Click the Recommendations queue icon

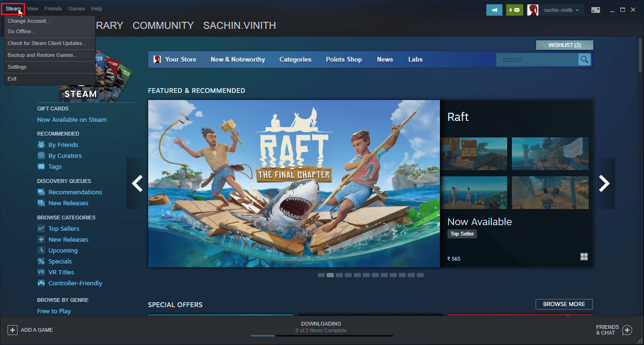pyautogui.click(x=41, y=192)
